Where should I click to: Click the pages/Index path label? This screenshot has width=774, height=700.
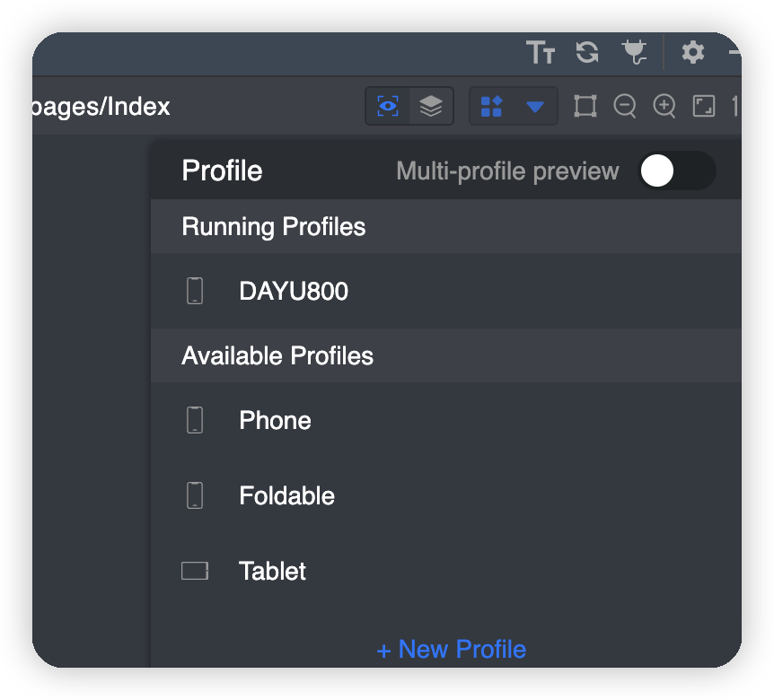click(x=101, y=107)
